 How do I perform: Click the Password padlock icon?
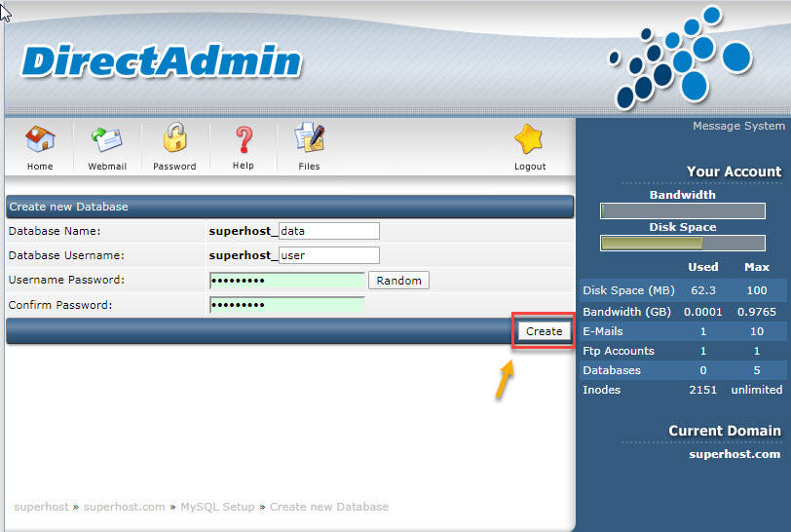pyautogui.click(x=174, y=140)
